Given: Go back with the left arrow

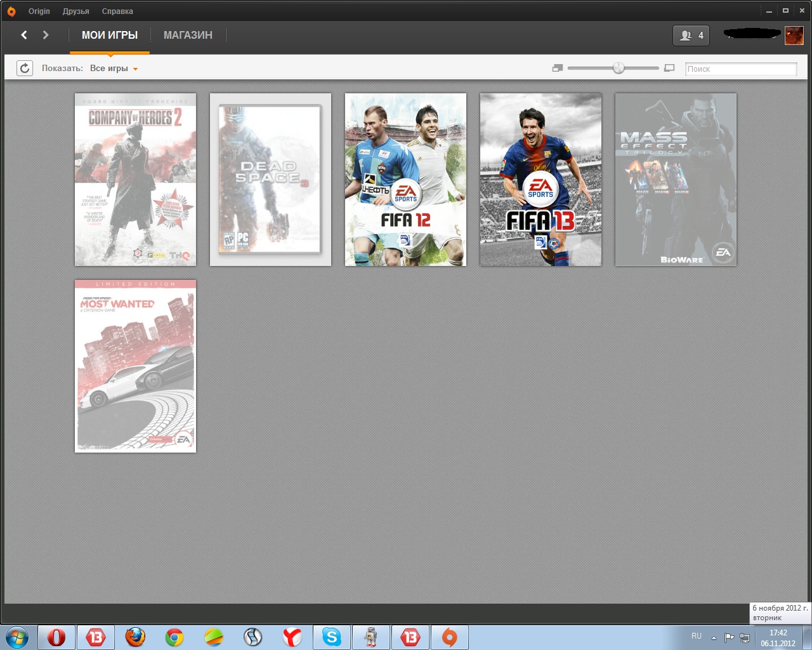Looking at the screenshot, I should point(24,35).
